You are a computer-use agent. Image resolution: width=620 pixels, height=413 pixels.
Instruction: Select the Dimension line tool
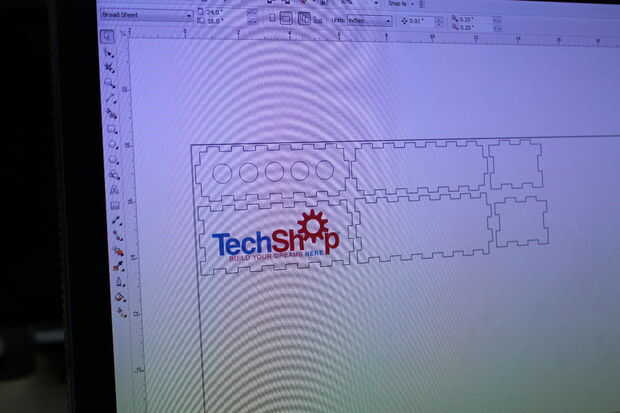[117, 220]
